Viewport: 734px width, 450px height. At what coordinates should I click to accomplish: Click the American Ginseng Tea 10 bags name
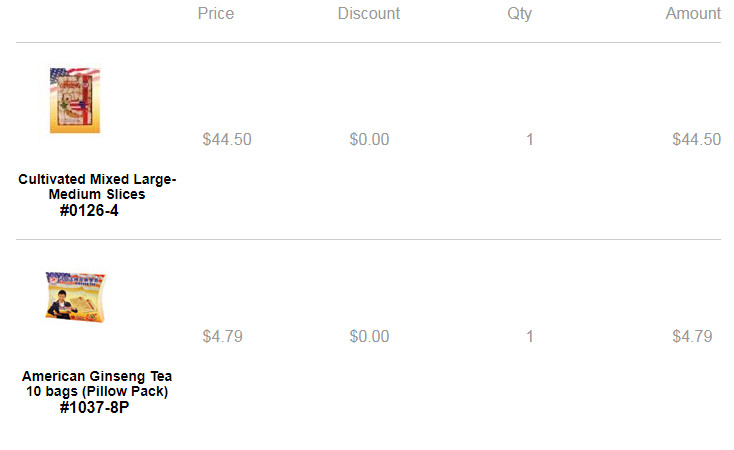pos(97,384)
